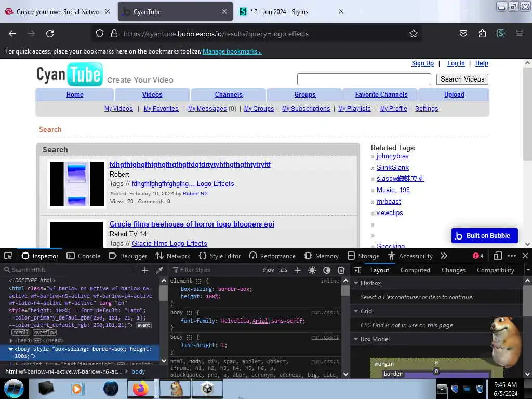Click the element picker icon in DevTools

coord(8,256)
